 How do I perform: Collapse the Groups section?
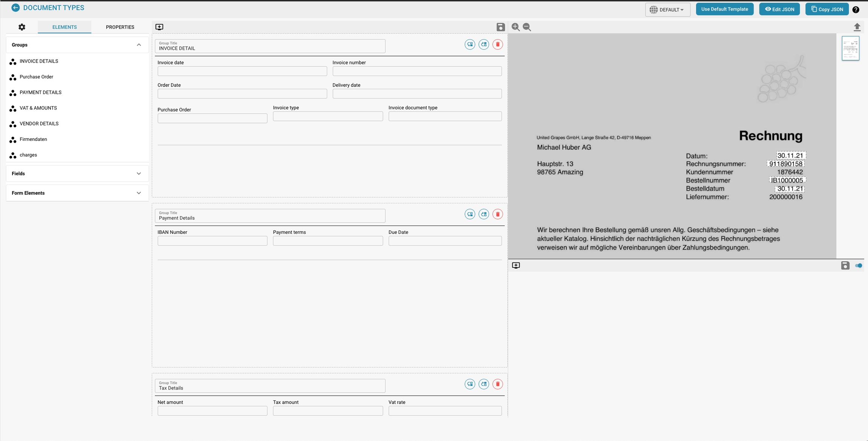(139, 45)
